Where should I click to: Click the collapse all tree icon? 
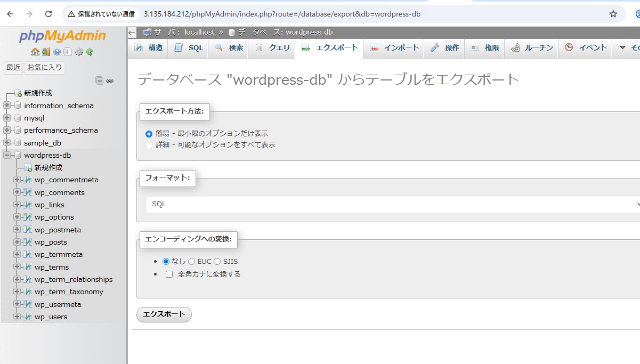pyautogui.click(x=99, y=80)
